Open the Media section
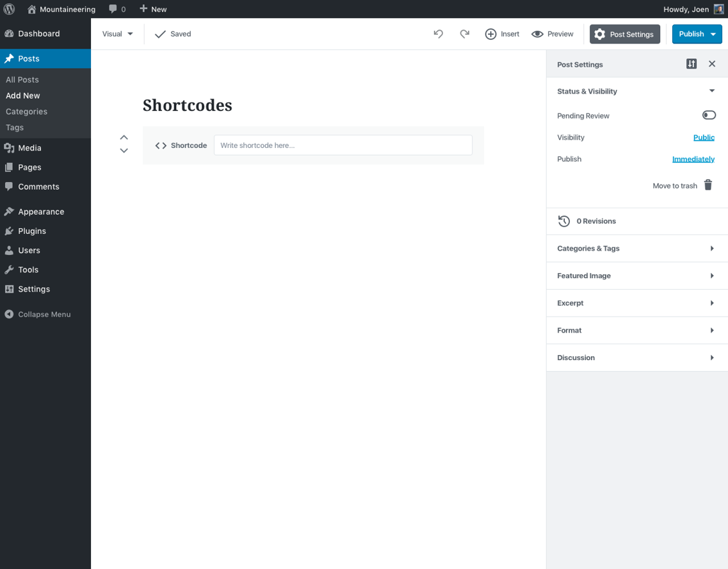728x569 pixels. coord(45,148)
